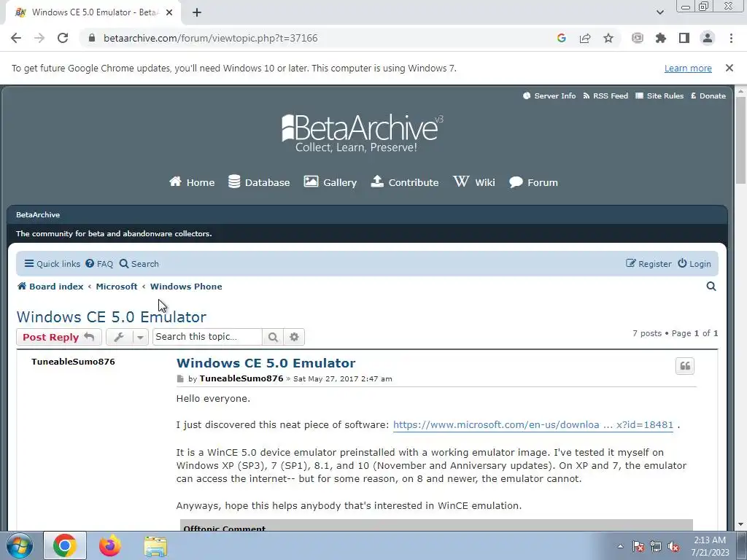Click the Google icon in the address bar
This screenshot has height=560, width=747.
point(561,38)
